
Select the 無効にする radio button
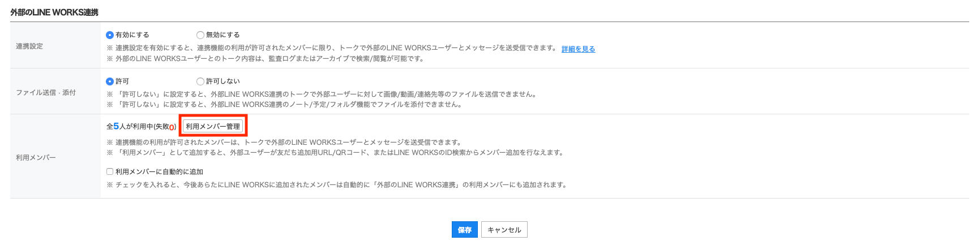200,35
